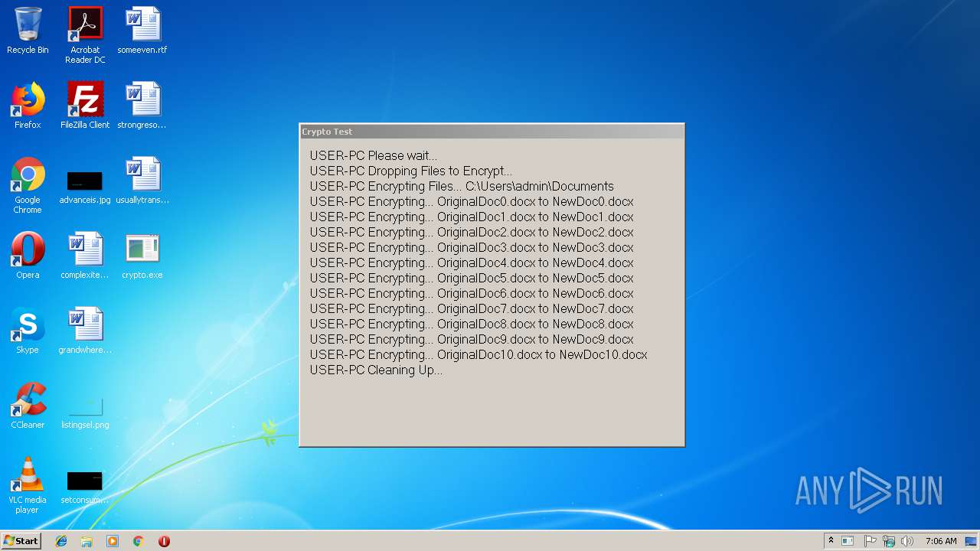
Task: Open Opera from the taskbar
Action: click(x=164, y=541)
